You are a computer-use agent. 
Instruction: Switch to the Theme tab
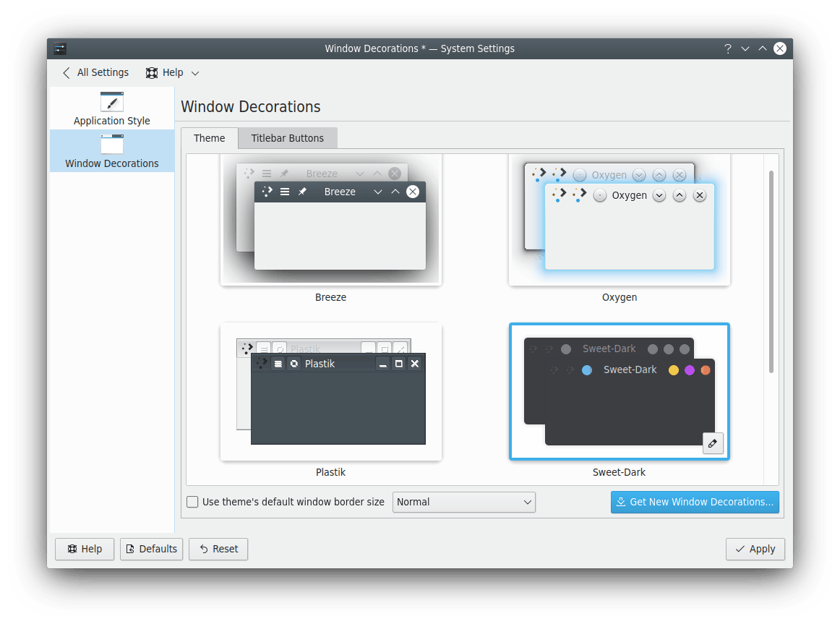click(209, 138)
